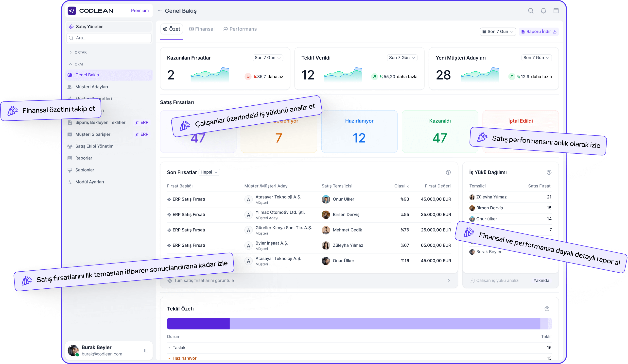Click three-dots icon beside Genel Bakış title

pos(159,11)
